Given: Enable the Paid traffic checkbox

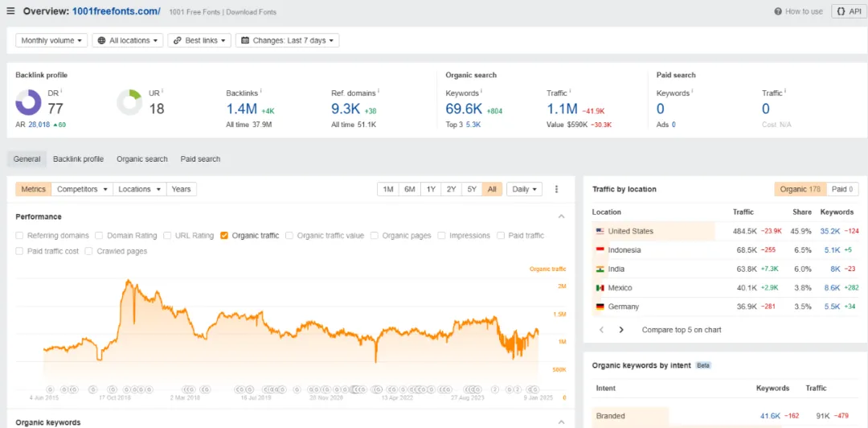Looking at the screenshot, I should click(501, 236).
